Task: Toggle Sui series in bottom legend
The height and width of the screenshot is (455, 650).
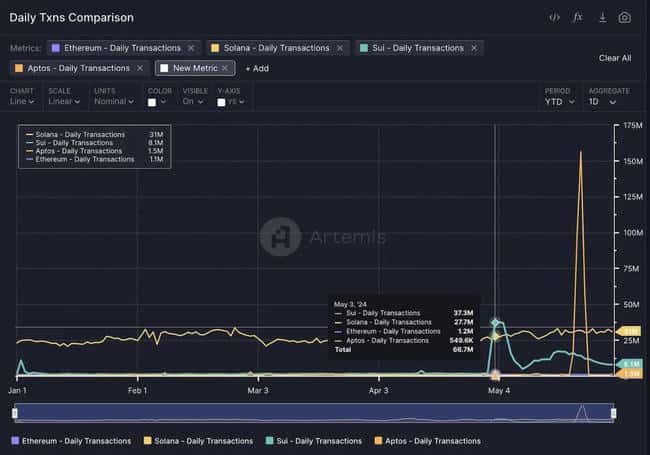Action: pyautogui.click(x=313, y=440)
